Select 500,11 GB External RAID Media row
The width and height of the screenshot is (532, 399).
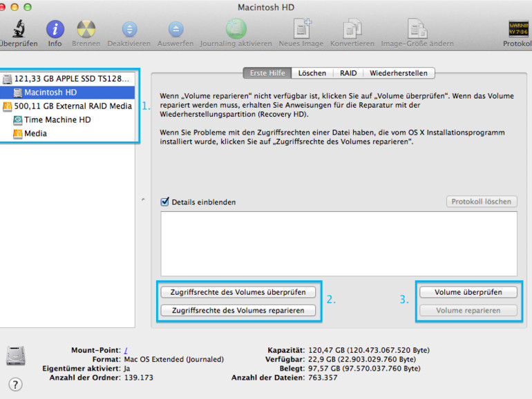67,106
